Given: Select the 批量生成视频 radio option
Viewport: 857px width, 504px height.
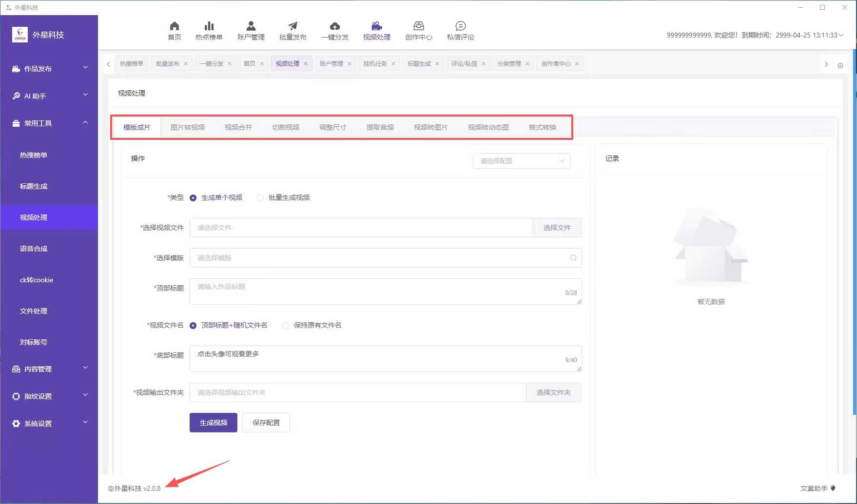Looking at the screenshot, I should pos(260,198).
